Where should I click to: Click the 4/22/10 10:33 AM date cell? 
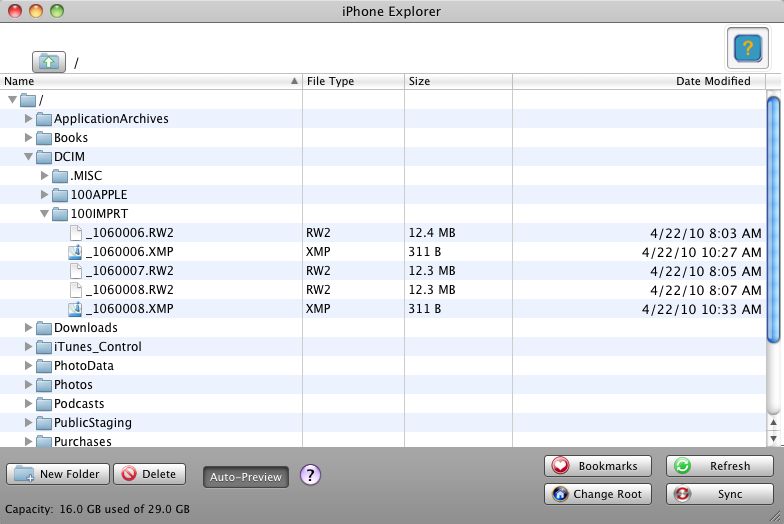point(702,310)
